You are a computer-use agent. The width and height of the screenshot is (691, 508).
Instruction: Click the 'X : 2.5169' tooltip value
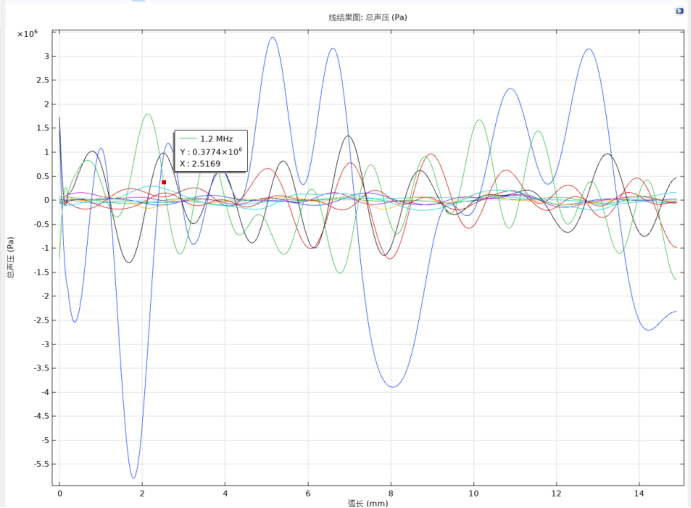click(200, 164)
